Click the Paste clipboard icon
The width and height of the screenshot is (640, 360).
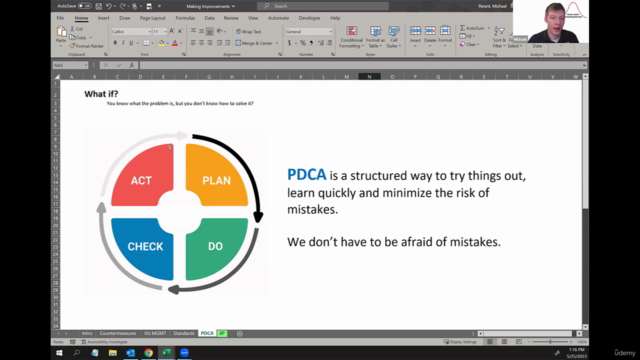(x=61, y=32)
